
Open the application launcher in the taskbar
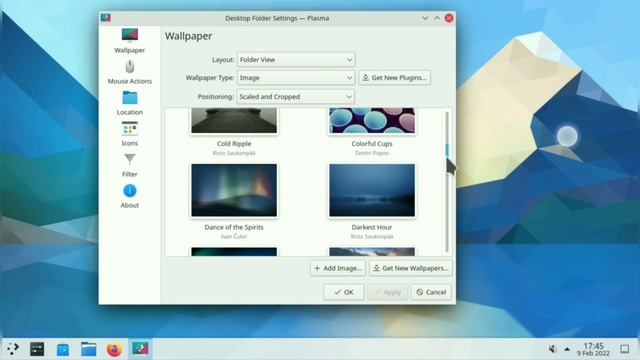click(13, 349)
